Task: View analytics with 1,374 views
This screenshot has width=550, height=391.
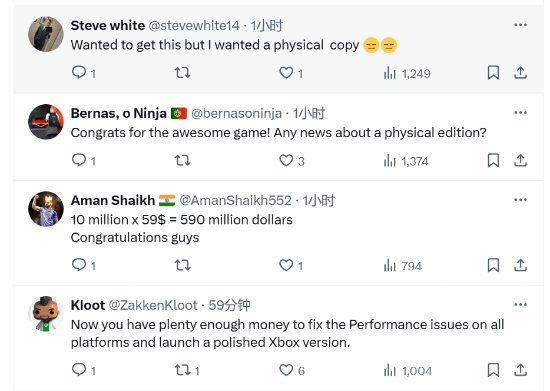Action: pos(406,161)
